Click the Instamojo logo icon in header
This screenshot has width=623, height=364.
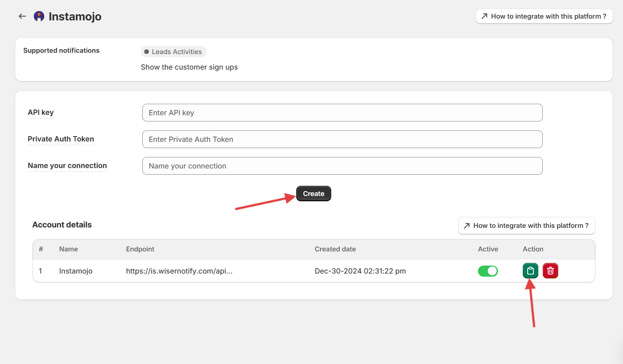[x=39, y=16]
